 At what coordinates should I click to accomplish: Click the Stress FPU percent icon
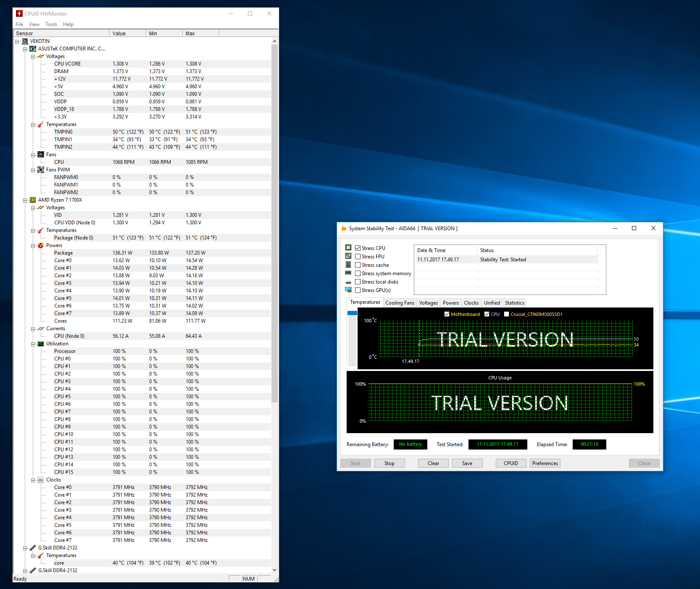pos(348,256)
